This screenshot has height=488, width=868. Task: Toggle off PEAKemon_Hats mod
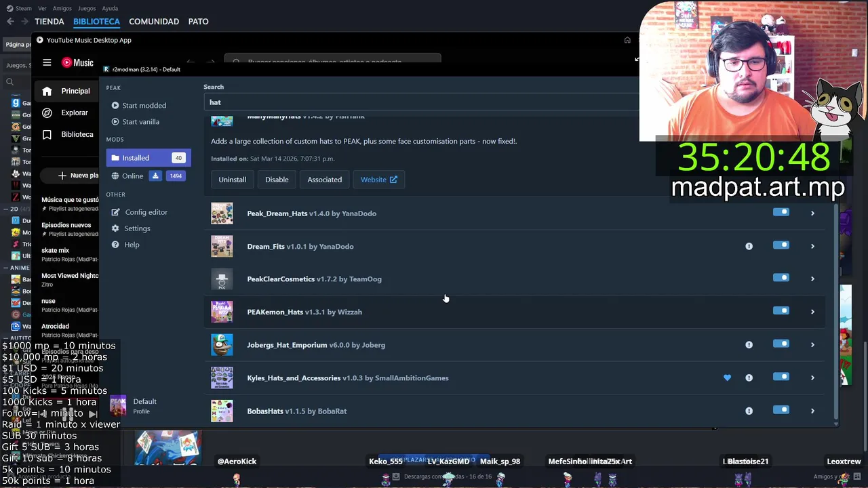(781, 311)
